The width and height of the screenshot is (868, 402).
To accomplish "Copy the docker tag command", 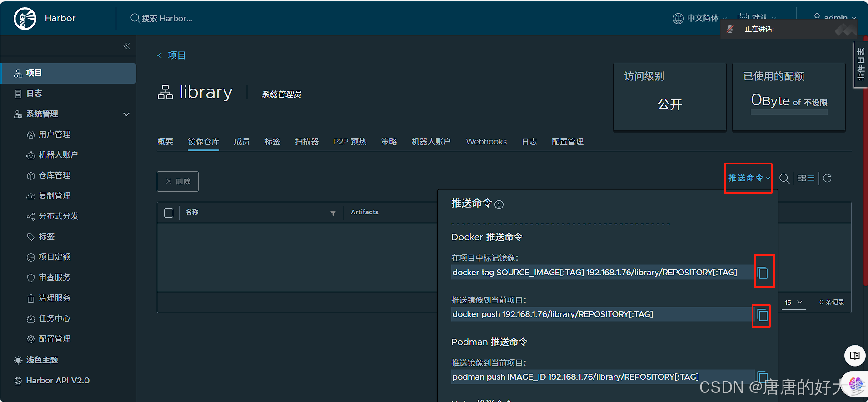I will (x=763, y=273).
